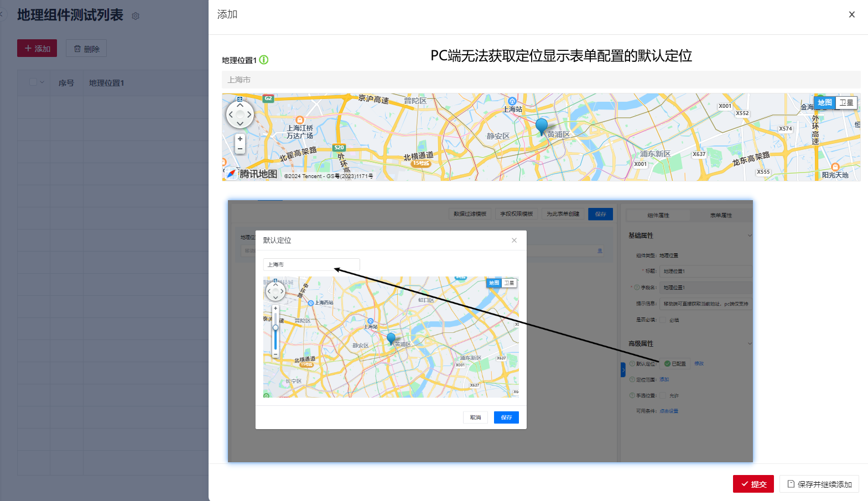The image size is (868, 501).
Task: Tick the select-all checkbox in table header
Action: 33,82
